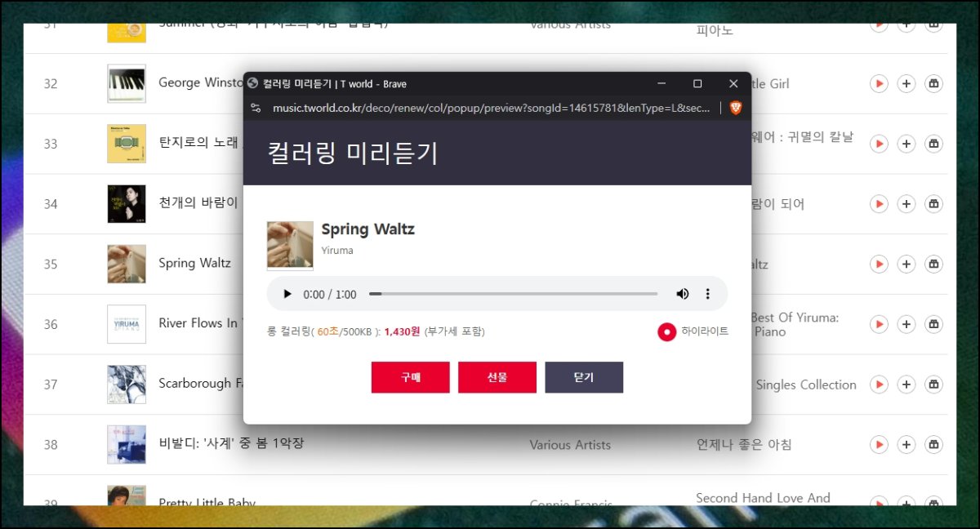This screenshot has width=980, height=529.
Task: Click the 구매 purchase button
Action: [x=410, y=377]
